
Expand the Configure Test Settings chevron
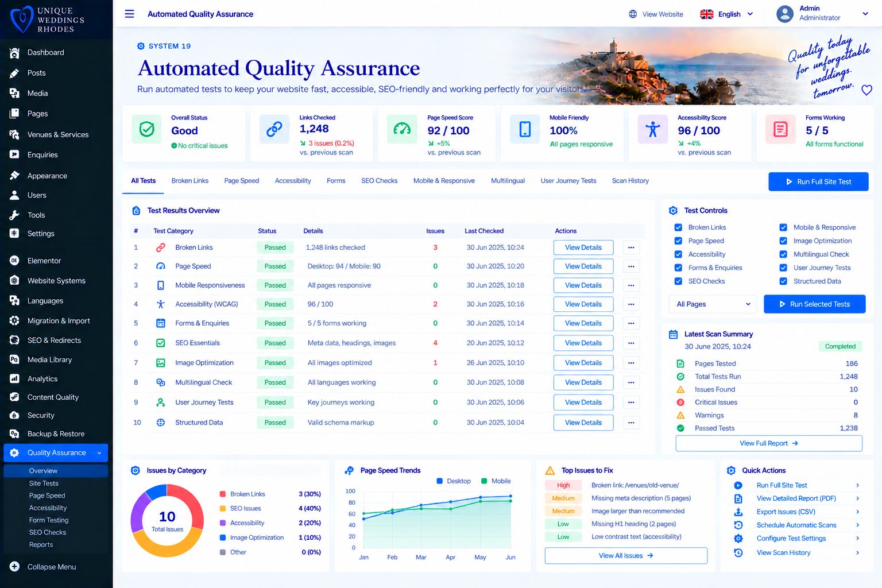857,538
